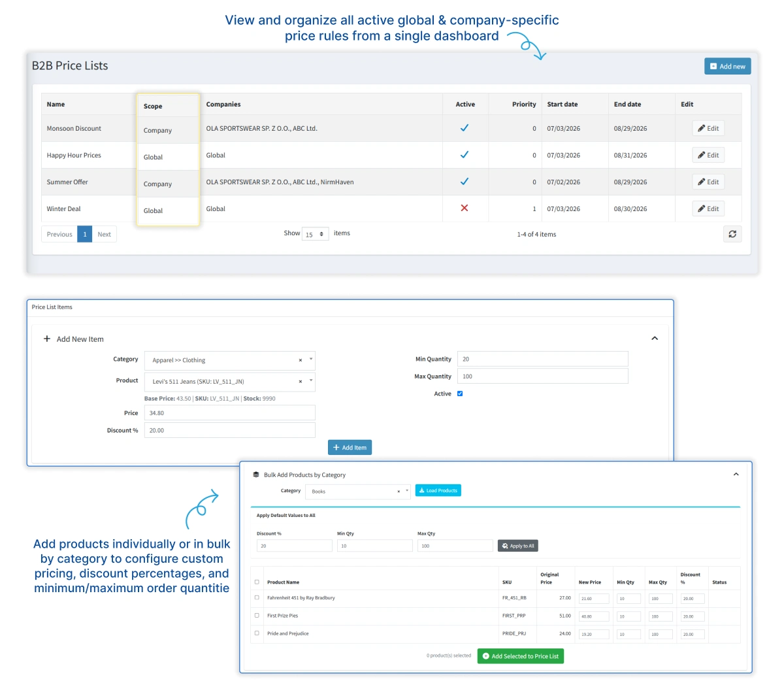Viewport: 784px width, 700px height.
Task: Click the Add Item button
Action: tap(350, 447)
